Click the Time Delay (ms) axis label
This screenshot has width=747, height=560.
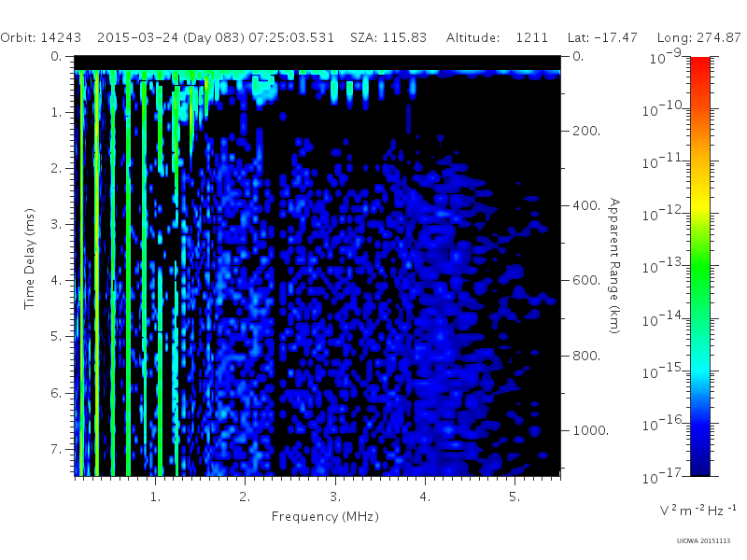[30, 259]
